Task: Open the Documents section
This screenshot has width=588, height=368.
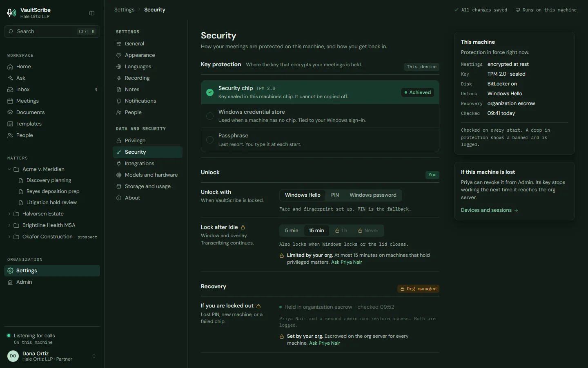Action: coord(52,112)
